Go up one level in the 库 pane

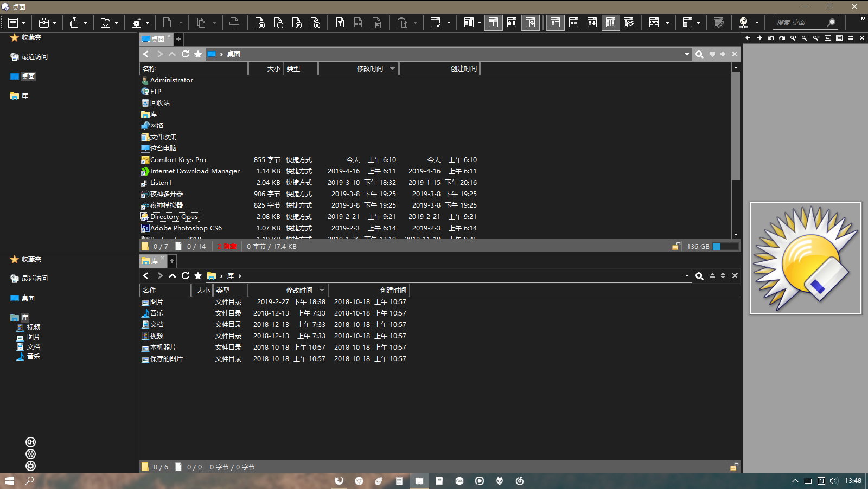coord(172,276)
